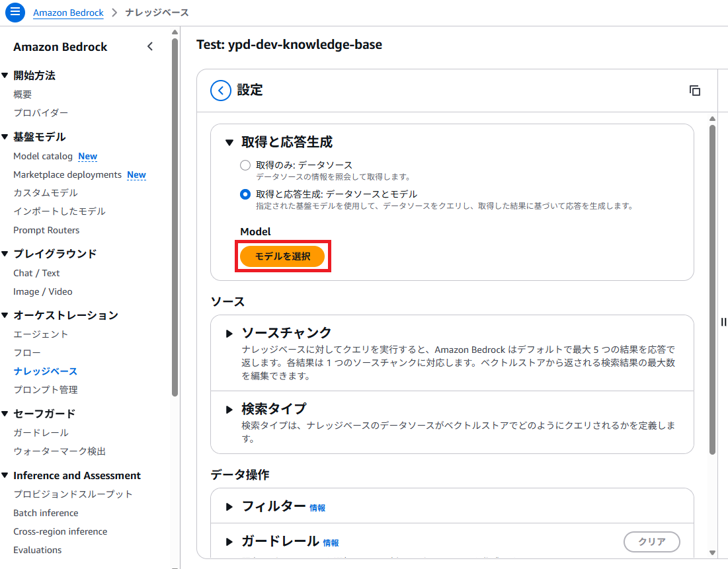Click the copy icon in the 設定 header
728x569 pixels.
point(694,91)
